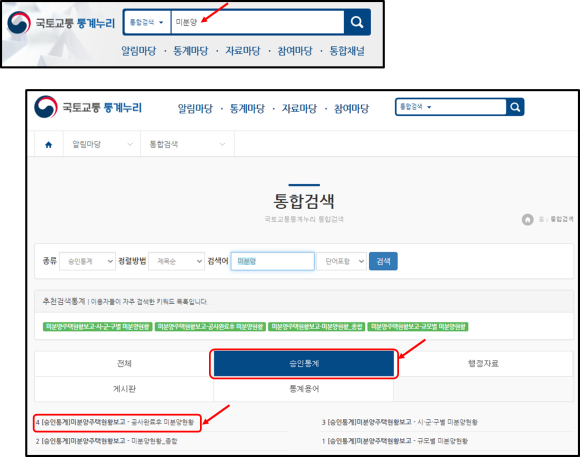Select the 승인통계 results tab
The image size is (580, 457).
(x=304, y=364)
